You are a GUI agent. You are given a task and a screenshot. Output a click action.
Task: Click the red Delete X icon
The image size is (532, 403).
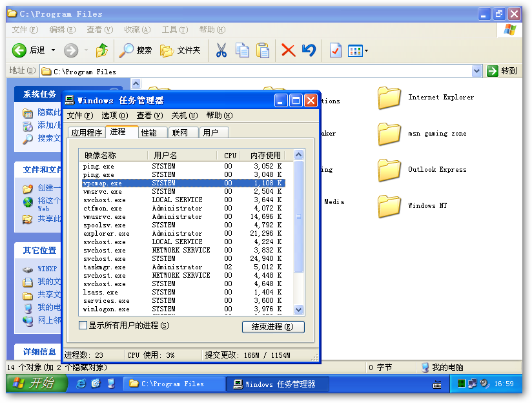tap(288, 50)
